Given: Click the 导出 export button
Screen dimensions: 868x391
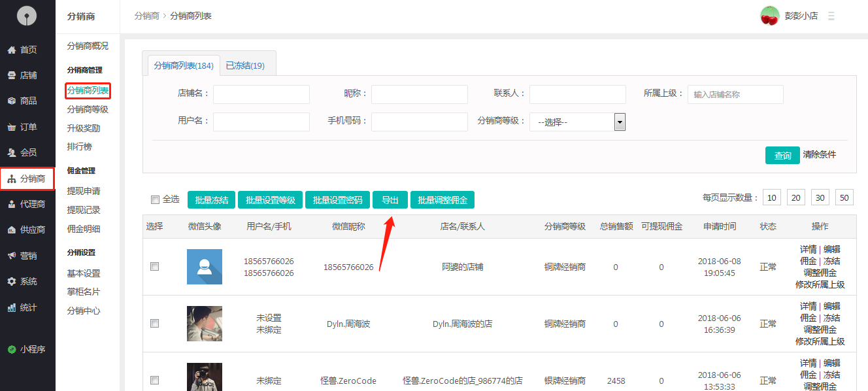Looking at the screenshot, I should [390, 200].
